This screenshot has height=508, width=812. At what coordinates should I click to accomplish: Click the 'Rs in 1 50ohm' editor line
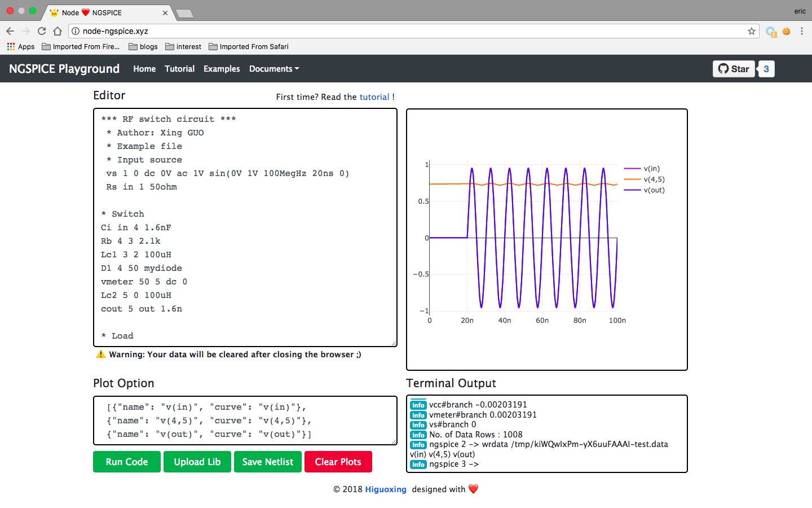click(142, 187)
